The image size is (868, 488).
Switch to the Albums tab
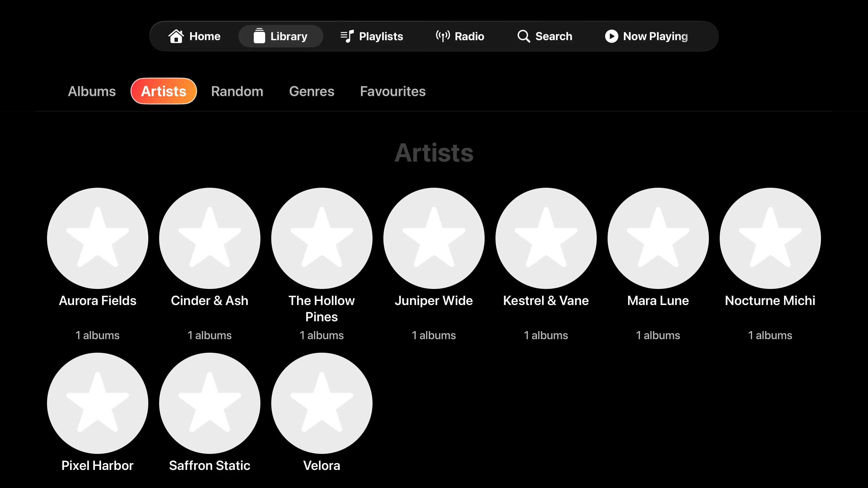[92, 91]
